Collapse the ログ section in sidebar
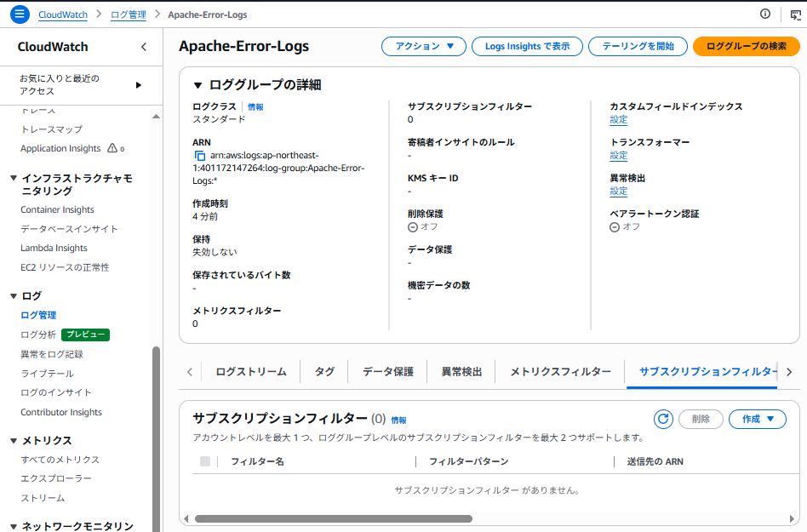This screenshot has height=532, width=807. pyautogui.click(x=14, y=296)
